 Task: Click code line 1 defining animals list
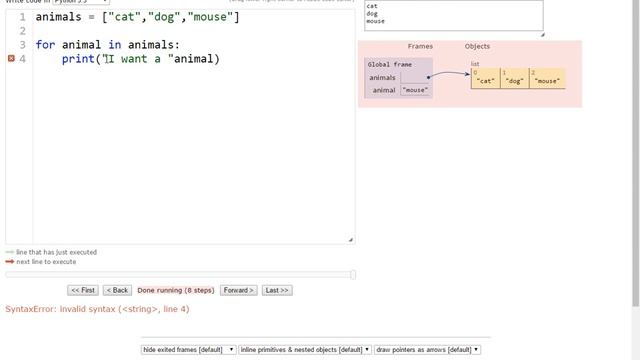(x=138, y=17)
